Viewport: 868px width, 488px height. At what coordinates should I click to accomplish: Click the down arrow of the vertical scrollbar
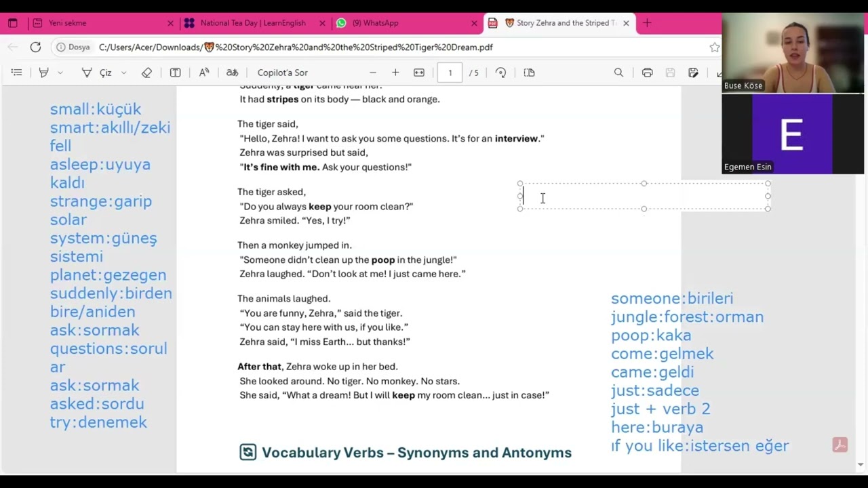861,465
